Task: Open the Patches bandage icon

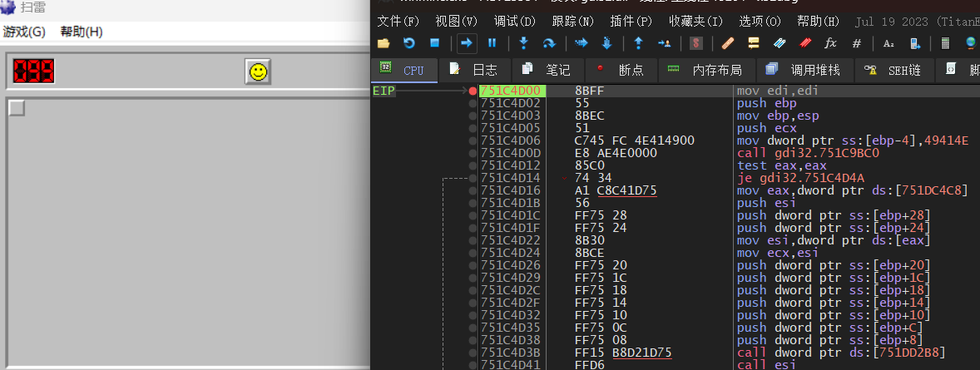Action: click(727, 43)
